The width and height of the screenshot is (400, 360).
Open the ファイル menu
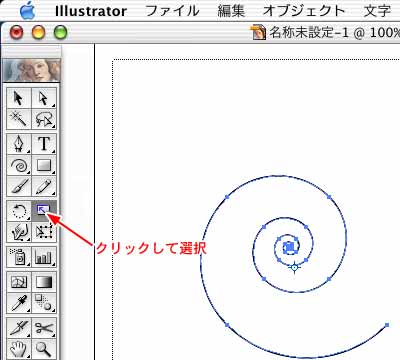tap(172, 11)
